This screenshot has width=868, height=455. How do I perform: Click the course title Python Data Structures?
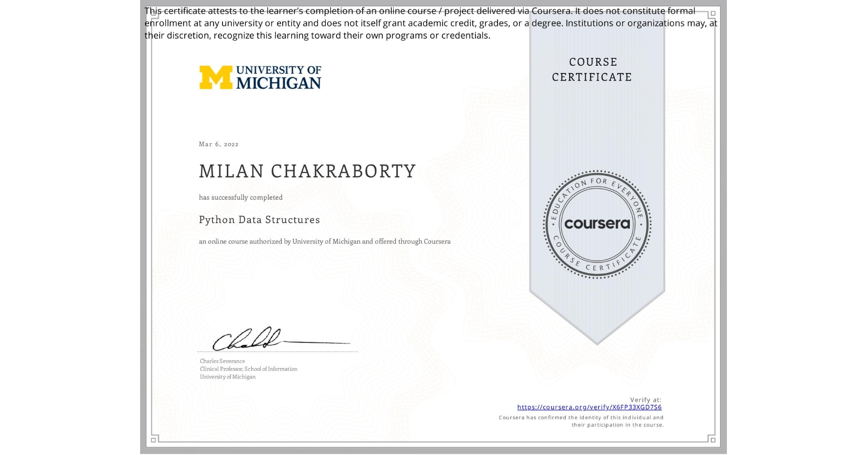pos(259,220)
